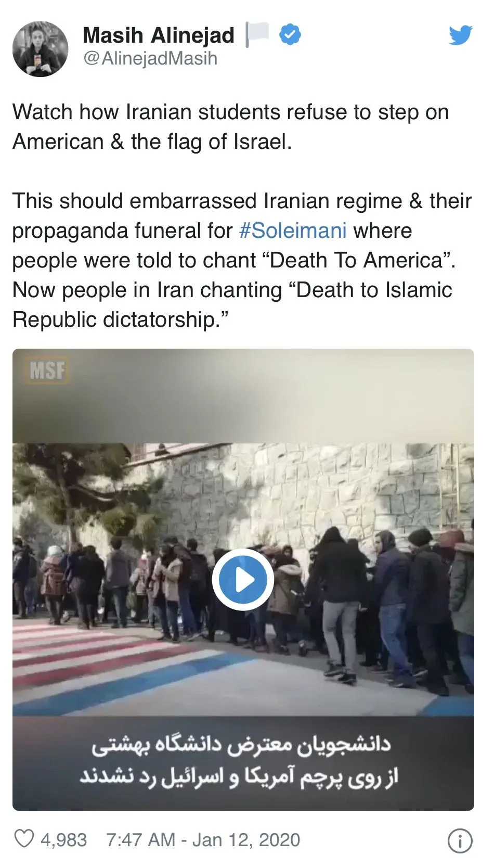This screenshot has width=494, height=868.
Task: Click the tweet's first paragraph text
Action: [230, 127]
